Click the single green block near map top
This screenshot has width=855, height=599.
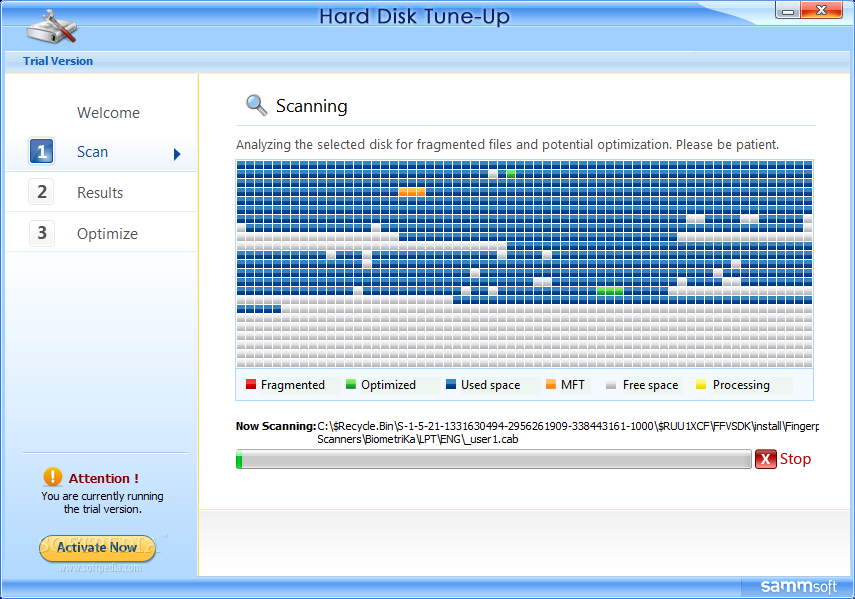tap(511, 174)
